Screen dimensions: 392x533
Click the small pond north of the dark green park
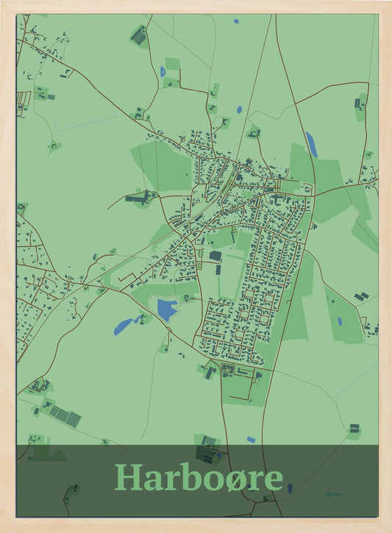point(163,71)
